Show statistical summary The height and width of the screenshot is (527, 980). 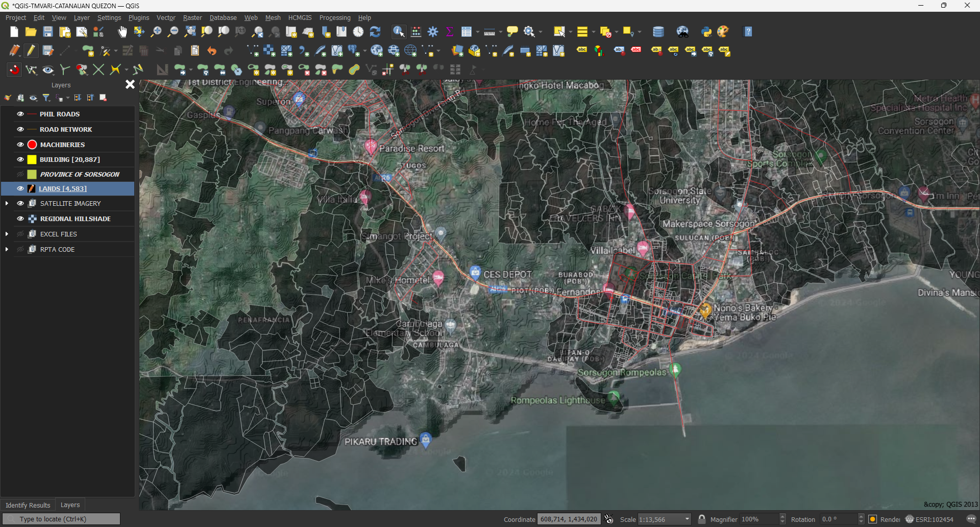[x=449, y=32]
